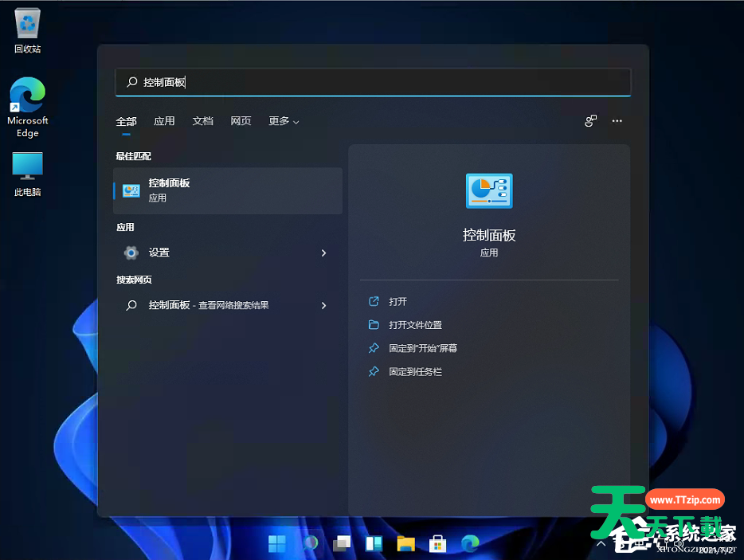This screenshot has height=560, width=744.
Task: Click the 设置 gear icon
Action: [x=131, y=253]
